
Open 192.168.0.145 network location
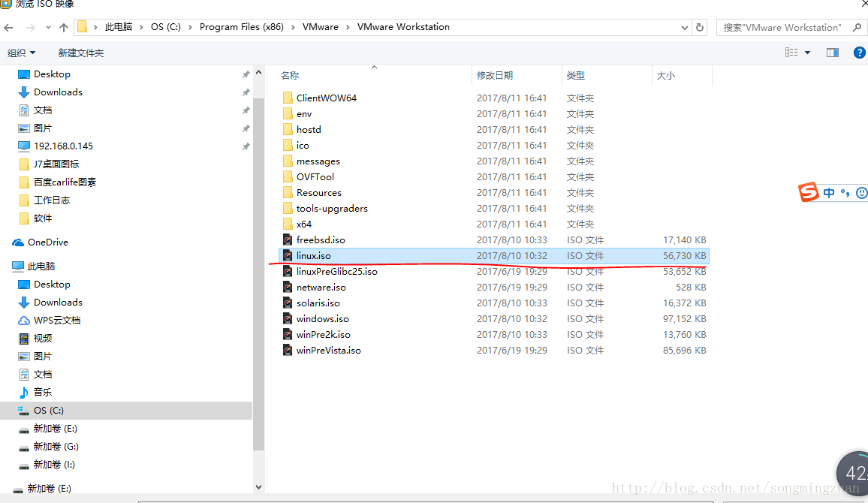[63, 146]
